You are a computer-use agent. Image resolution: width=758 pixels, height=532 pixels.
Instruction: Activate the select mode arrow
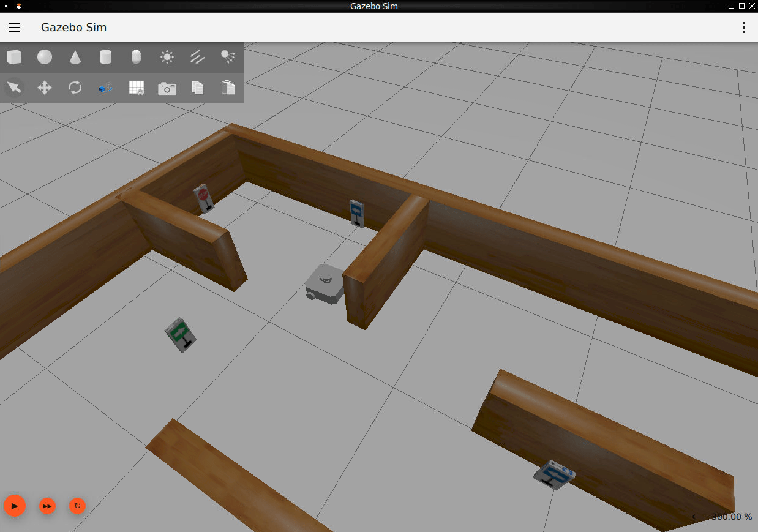pos(14,88)
